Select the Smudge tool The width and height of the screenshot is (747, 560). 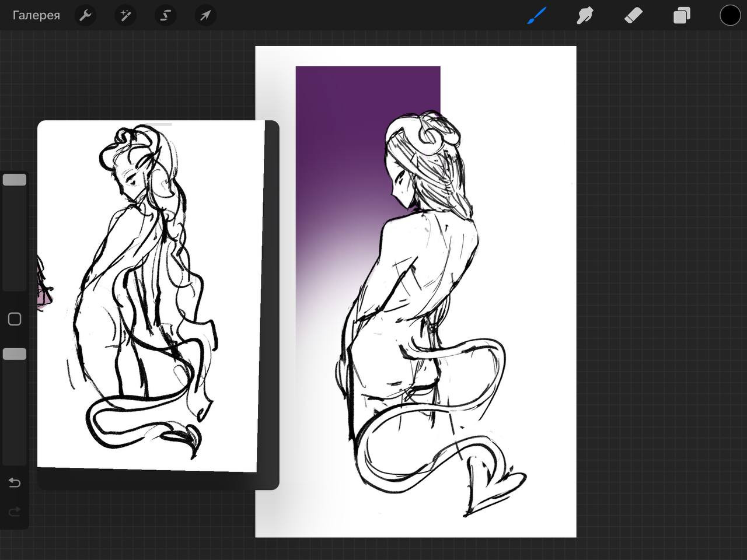click(585, 15)
